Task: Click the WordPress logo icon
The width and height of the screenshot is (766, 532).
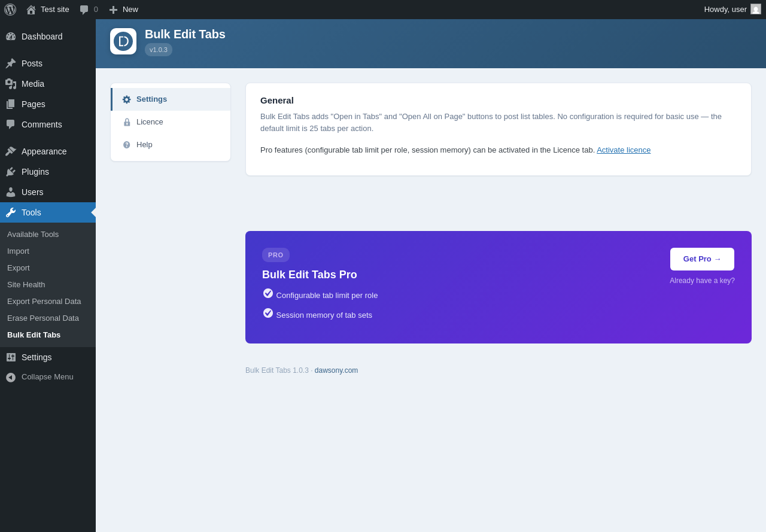Action: coord(10,10)
